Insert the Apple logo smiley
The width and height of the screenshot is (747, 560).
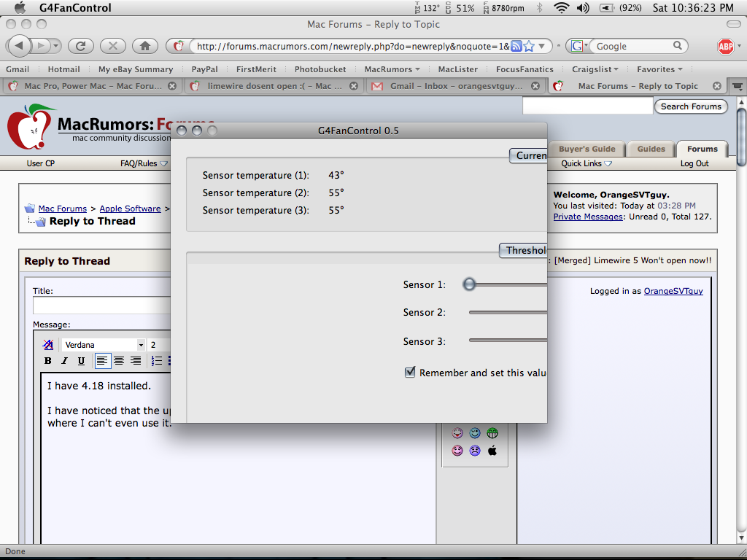pos(492,450)
